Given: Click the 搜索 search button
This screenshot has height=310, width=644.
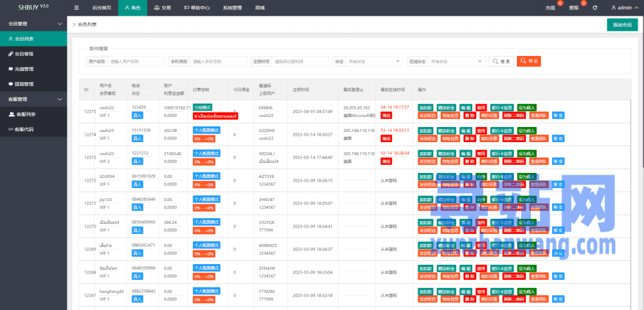Looking at the screenshot, I should pos(501,61).
